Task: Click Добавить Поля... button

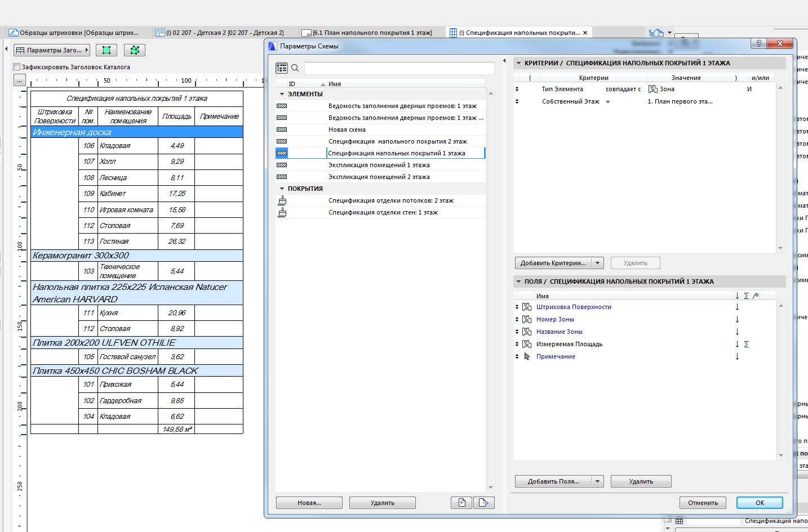Action: coord(553,481)
